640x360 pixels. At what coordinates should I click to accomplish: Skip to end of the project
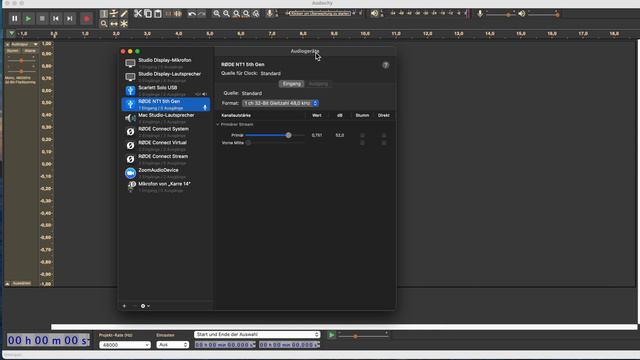coord(70,18)
